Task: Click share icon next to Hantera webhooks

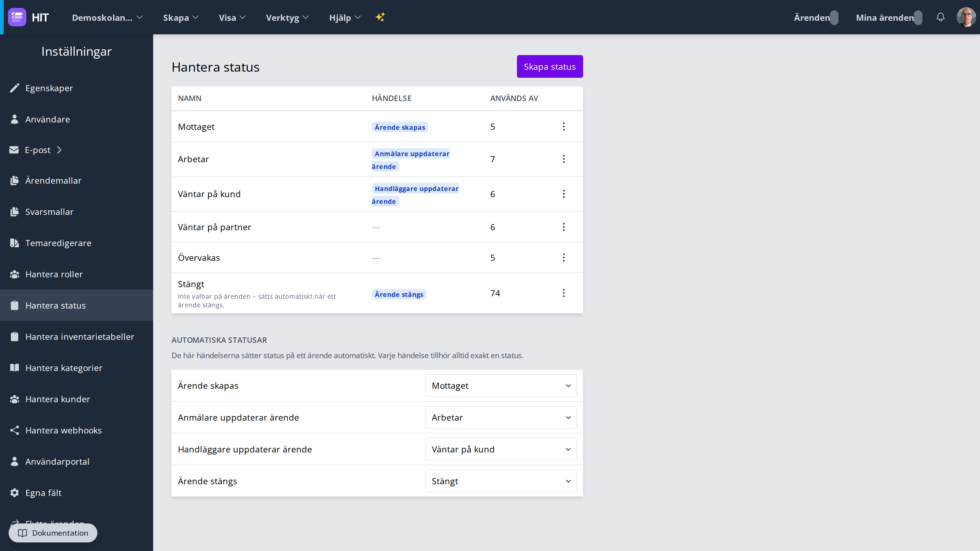Action: [x=14, y=430]
